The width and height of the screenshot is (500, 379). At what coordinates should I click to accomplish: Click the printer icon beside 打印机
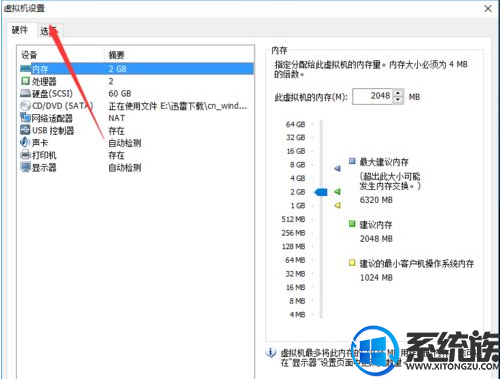coord(25,155)
